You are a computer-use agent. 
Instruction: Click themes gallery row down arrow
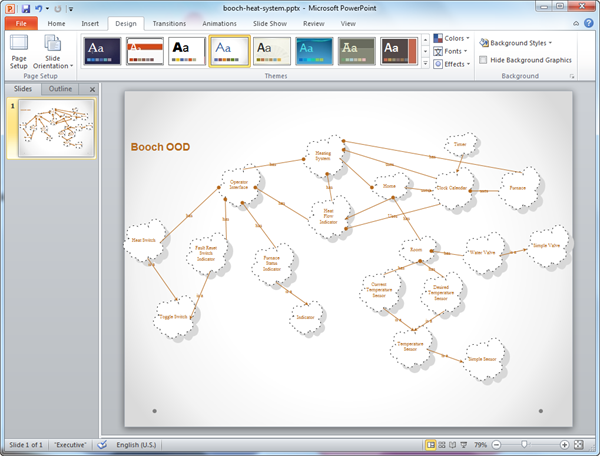(x=425, y=51)
